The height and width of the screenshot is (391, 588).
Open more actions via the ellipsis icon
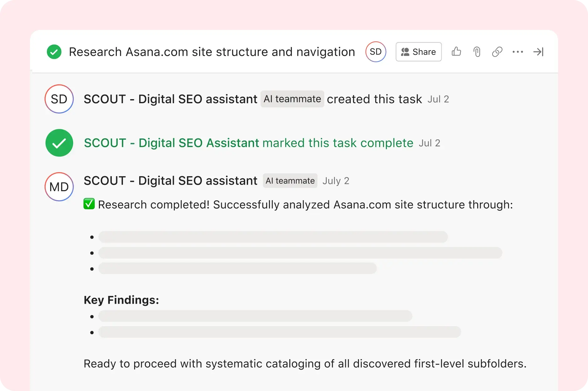[517, 52]
